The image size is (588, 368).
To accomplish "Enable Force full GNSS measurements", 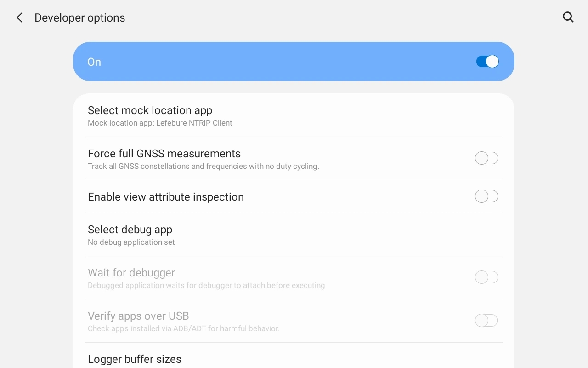I will click(x=486, y=158).
